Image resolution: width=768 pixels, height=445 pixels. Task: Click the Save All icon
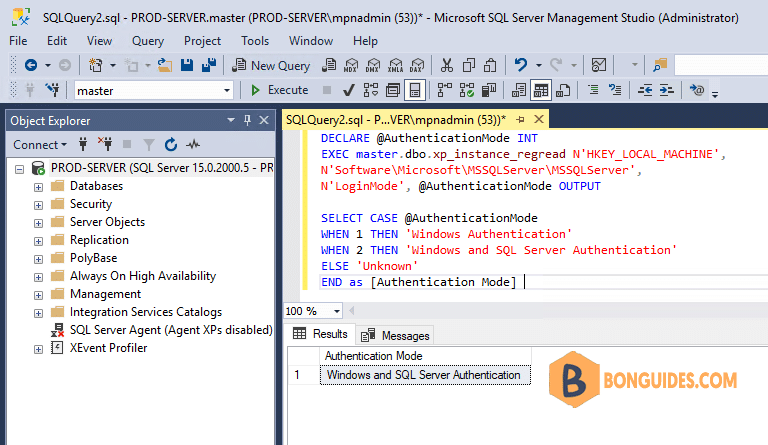(209, 65)
